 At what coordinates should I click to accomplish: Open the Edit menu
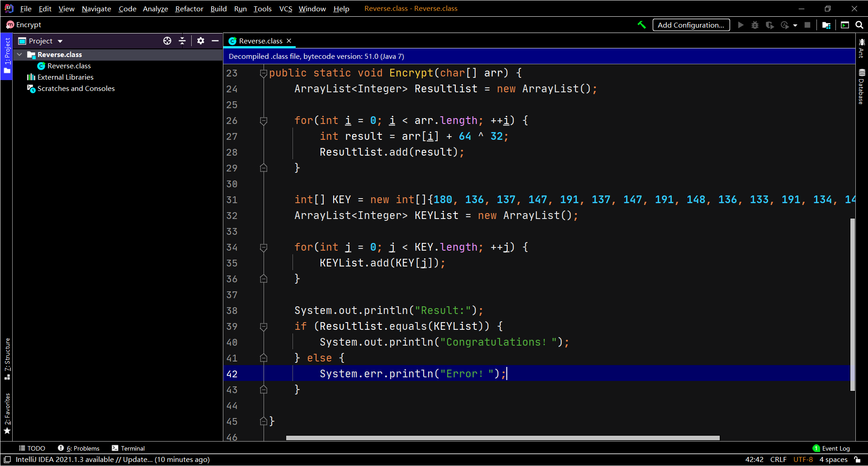45,9
